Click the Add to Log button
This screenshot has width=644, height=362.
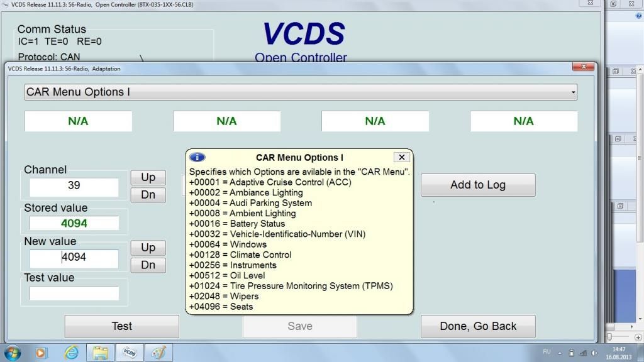478,185
